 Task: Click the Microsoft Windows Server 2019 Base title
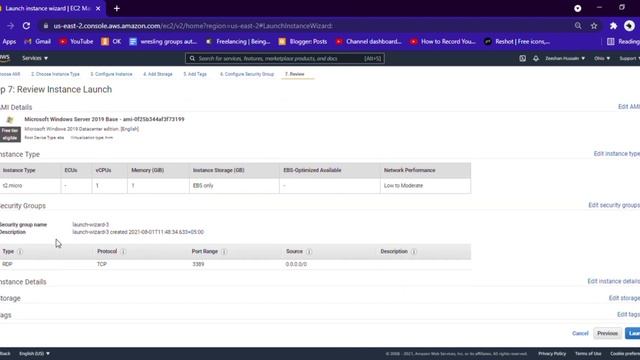(104, 119)
